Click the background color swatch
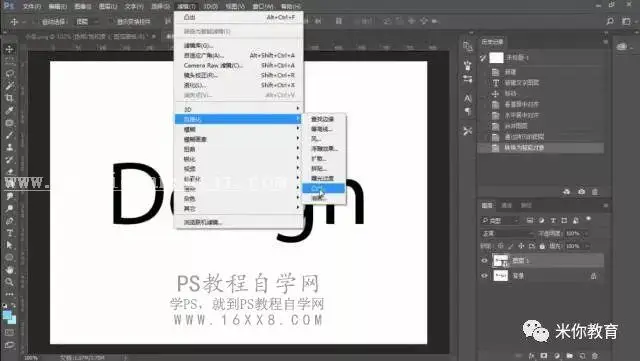Viewport: 640px width, 361px height. point(13,321)
